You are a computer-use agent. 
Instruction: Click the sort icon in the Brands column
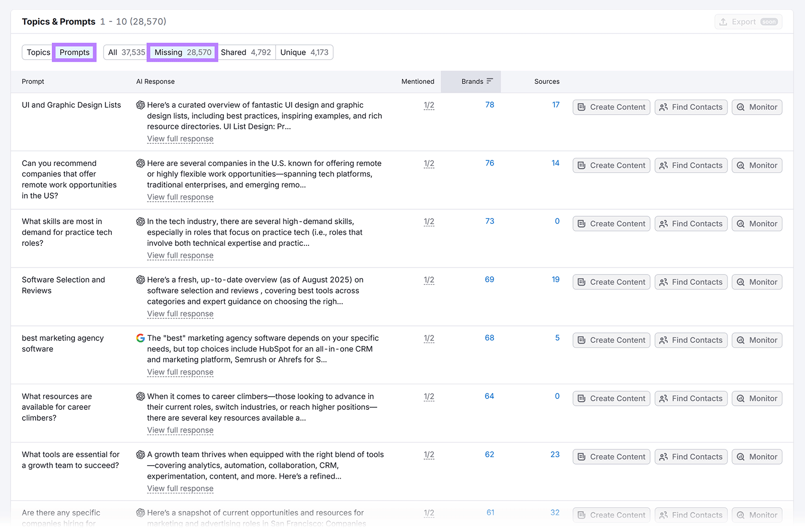(491, 81)
